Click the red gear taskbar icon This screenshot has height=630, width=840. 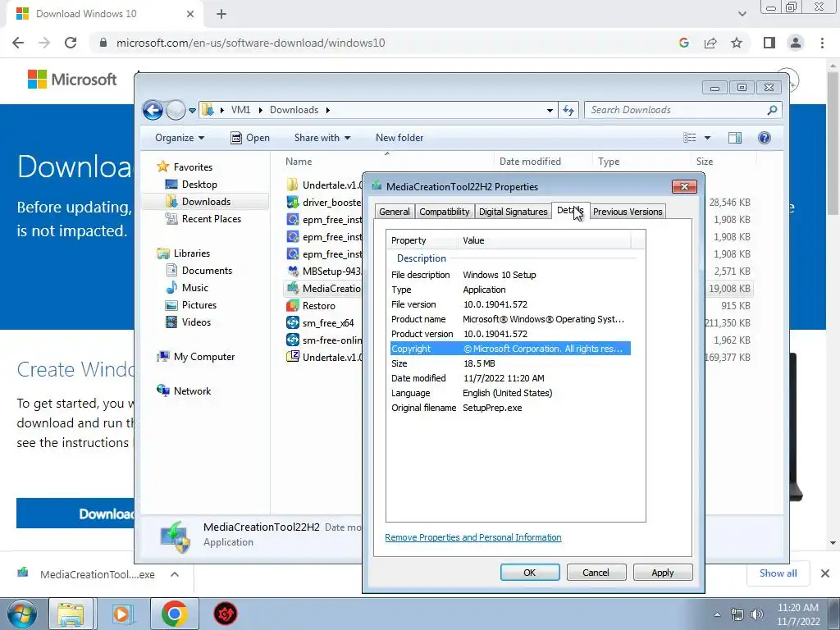coord(226,614)
